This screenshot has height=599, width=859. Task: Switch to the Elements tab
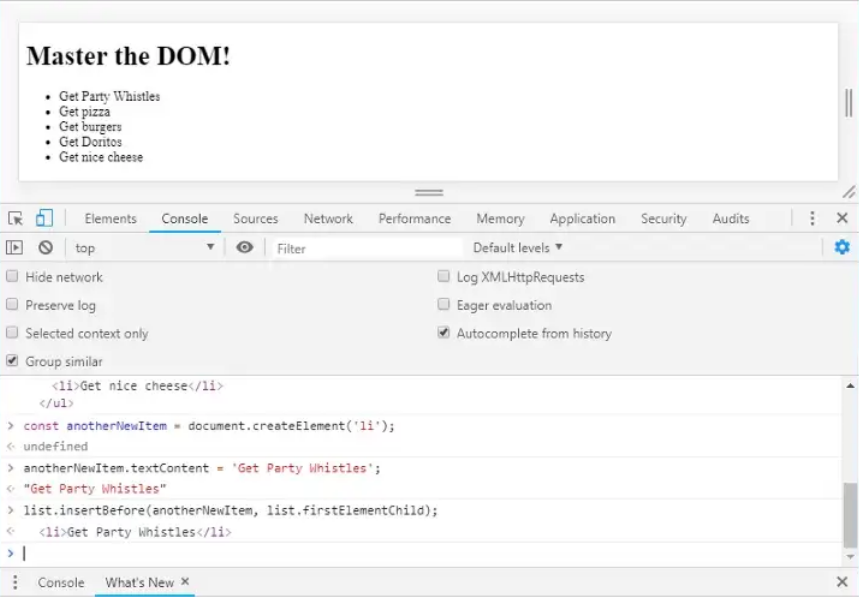tap(110, 219)
